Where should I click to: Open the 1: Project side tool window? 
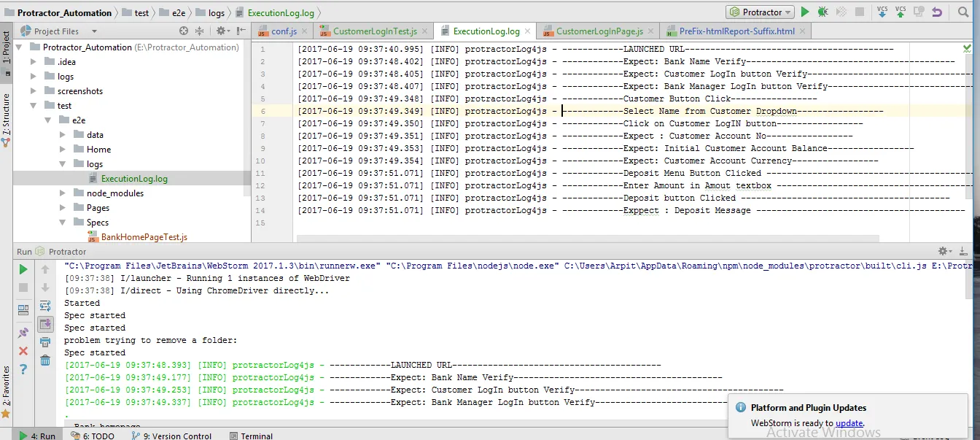pos(6,54)
